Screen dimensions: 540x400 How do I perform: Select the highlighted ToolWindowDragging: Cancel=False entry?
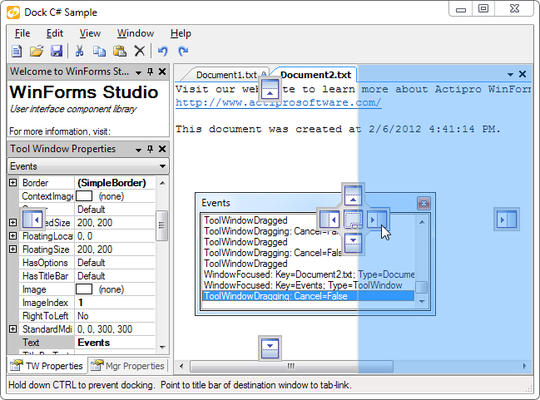[308, 296]
